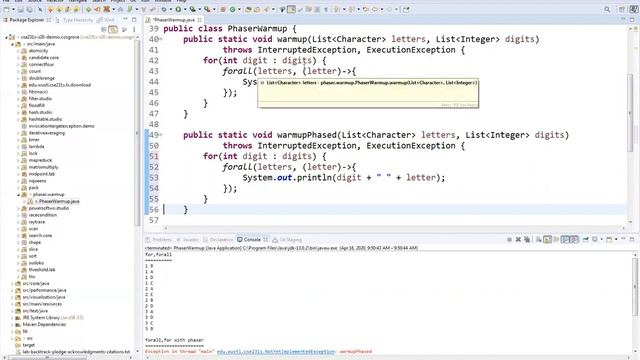Screen dimensions: 640x360
Task: Select the fibonacci package
Action: tap(38, 92)
